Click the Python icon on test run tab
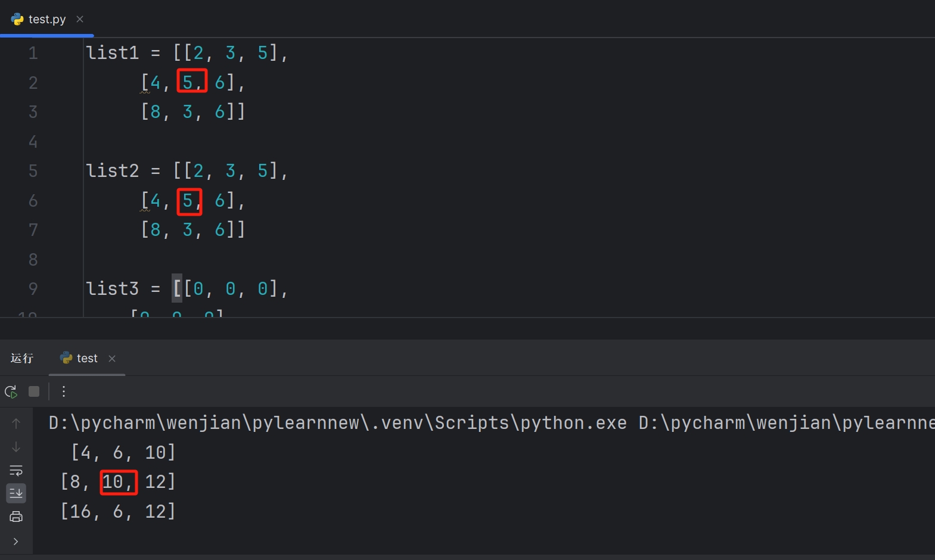Viewport: 935px width, 560px height. click(66, 357)
